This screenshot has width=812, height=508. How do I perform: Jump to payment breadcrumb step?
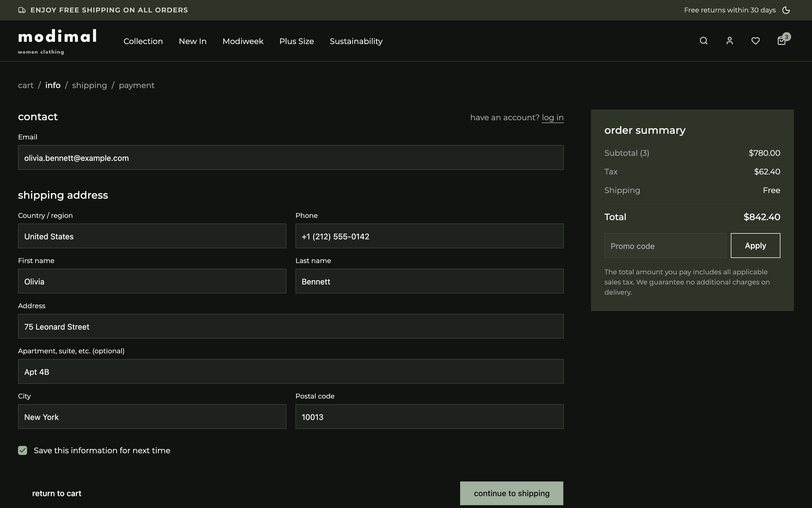[136, 85]
